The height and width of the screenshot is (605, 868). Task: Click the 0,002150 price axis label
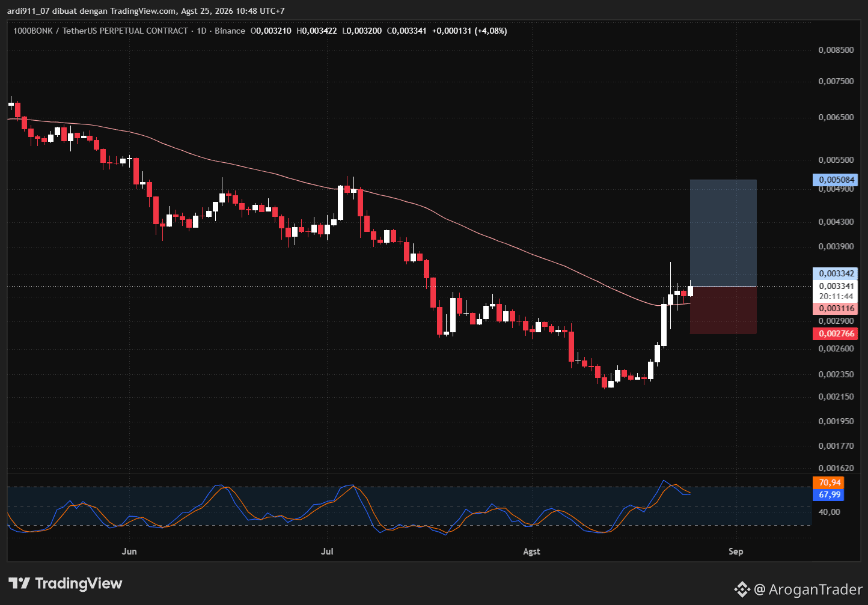836,397
